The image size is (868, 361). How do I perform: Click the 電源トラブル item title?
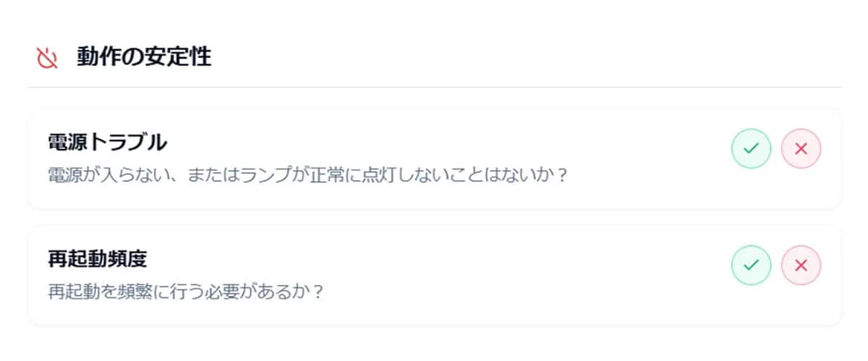click(107, 142)
